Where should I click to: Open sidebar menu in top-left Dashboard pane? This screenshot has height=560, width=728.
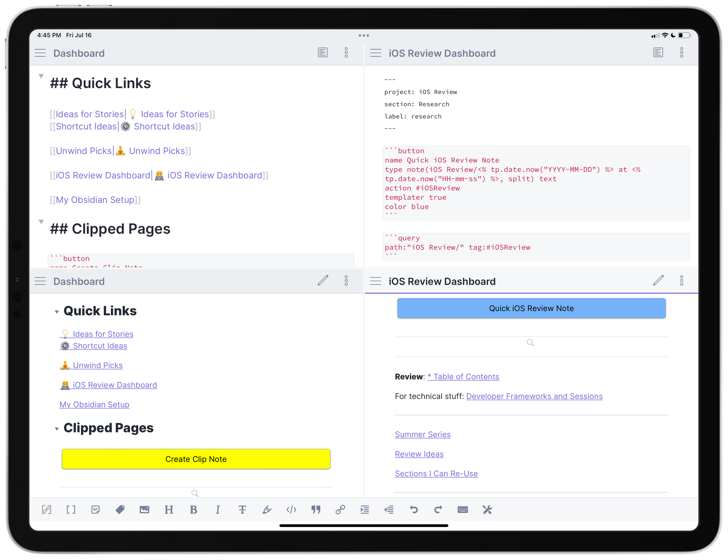click(x=40, y=53)
